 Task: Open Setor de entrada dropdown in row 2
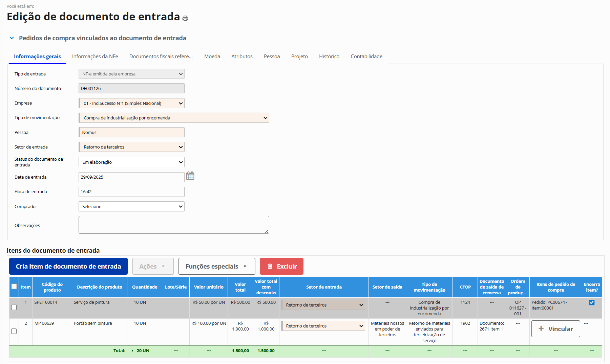pos(323,326)
